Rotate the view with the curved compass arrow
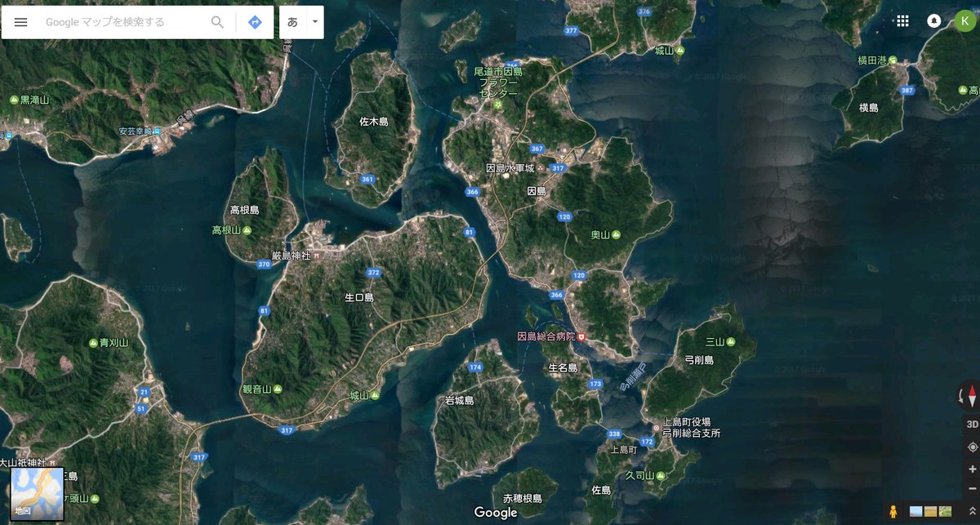The height and width of the screenshot is (525, 980). point(961,398)
